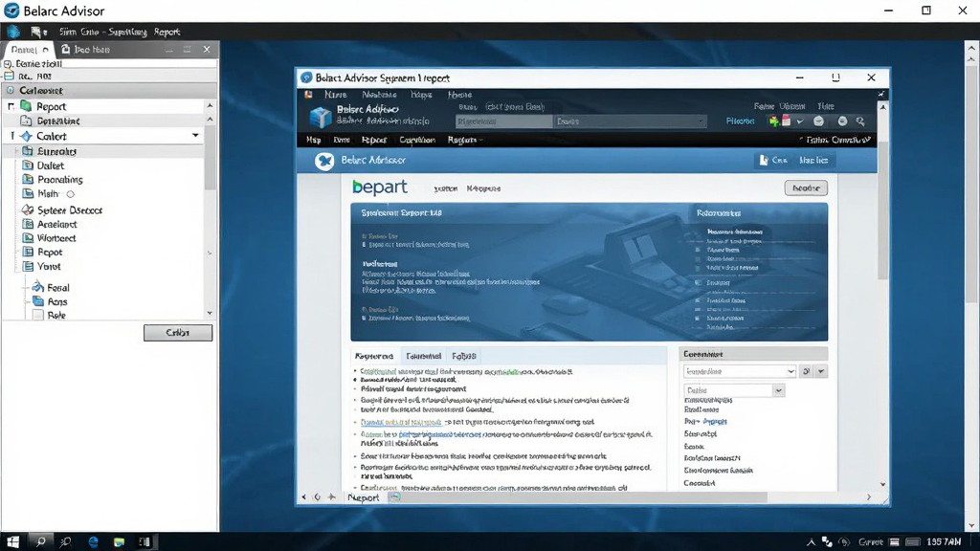
Task: Click the System Detect tree icon
Action: click(x=28, y=209)
